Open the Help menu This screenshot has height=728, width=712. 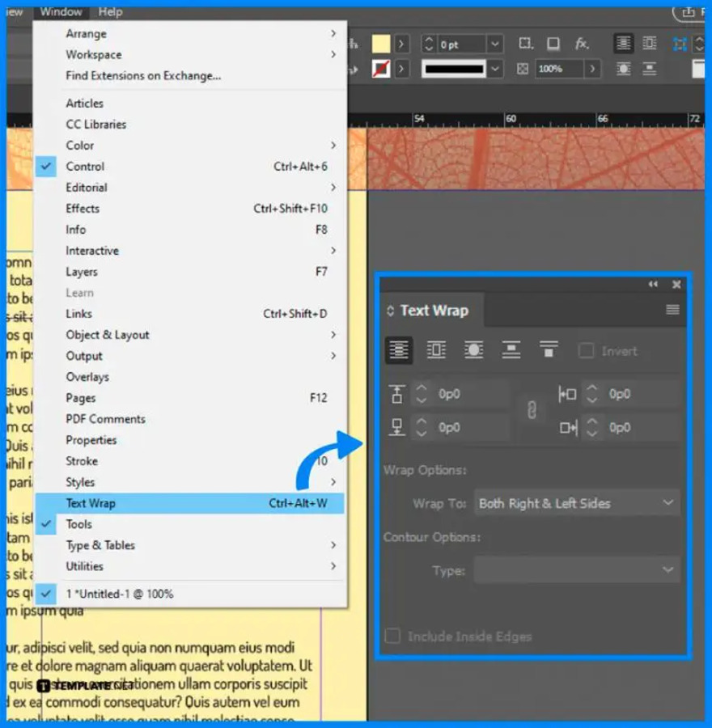pyautogui.click(x=109, y=11)
